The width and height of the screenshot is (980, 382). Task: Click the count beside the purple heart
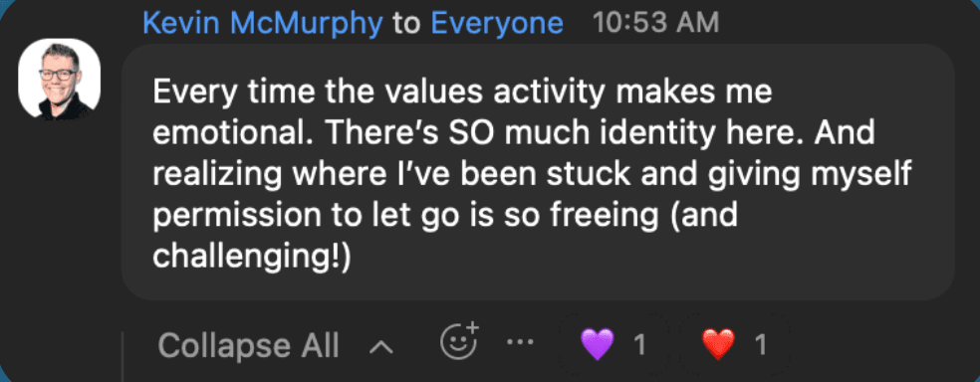coord(639,345)
